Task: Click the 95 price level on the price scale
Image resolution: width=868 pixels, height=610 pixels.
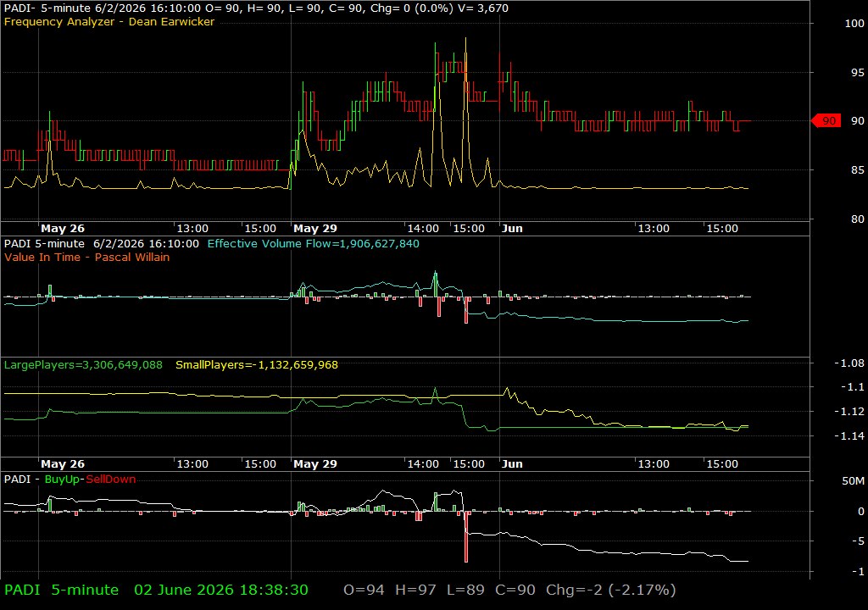Action: point(858,73)
